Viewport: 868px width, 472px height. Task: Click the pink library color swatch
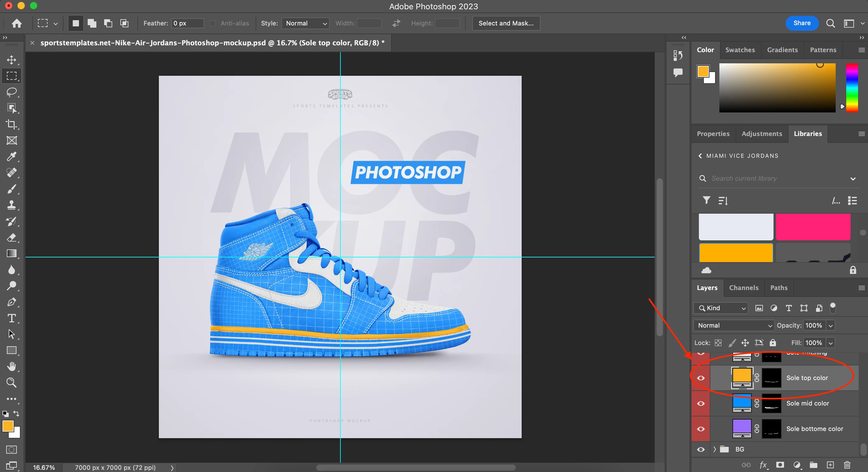813,227
